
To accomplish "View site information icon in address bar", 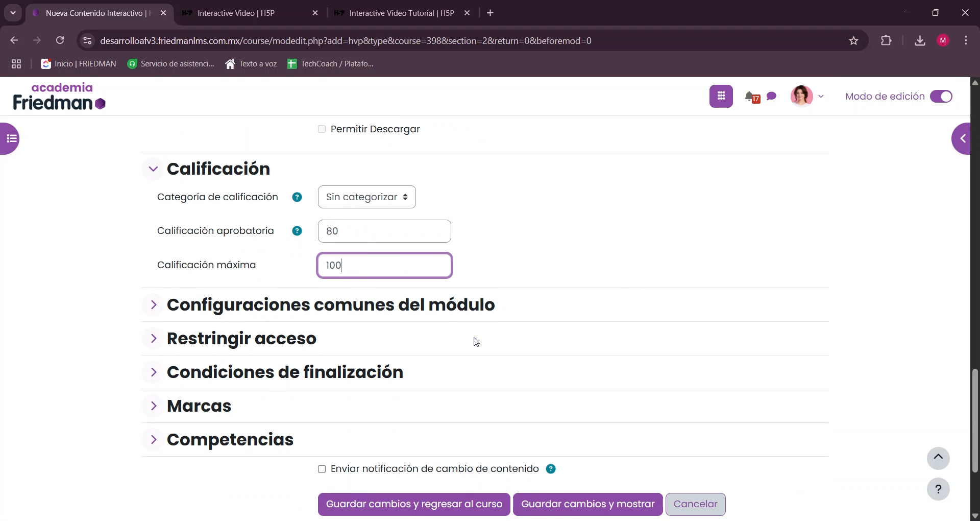I will 87,41.
